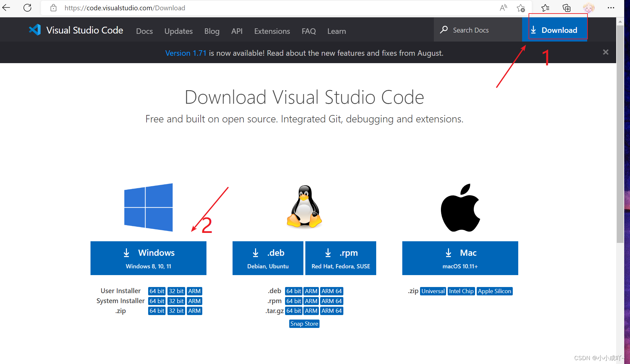Click the Visual Studio Code logo icon
This screenshot has width=630, height=364.
(x=35, y=30)
